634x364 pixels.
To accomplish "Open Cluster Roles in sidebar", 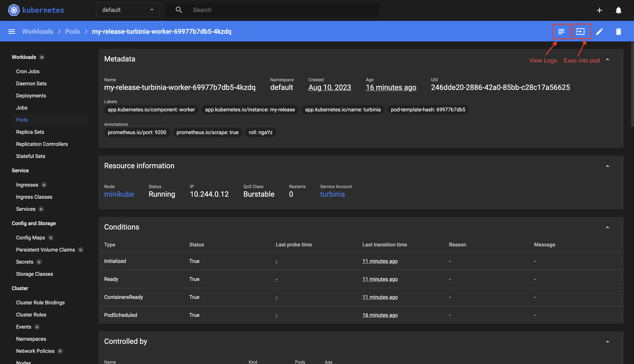I will (x=31, y=315).
